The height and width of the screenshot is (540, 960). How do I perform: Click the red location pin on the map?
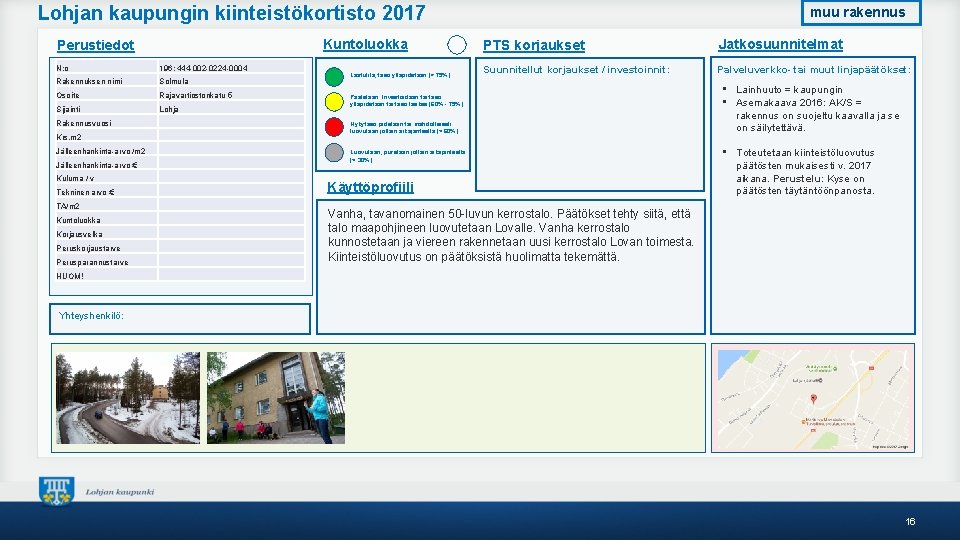(814, 399)
